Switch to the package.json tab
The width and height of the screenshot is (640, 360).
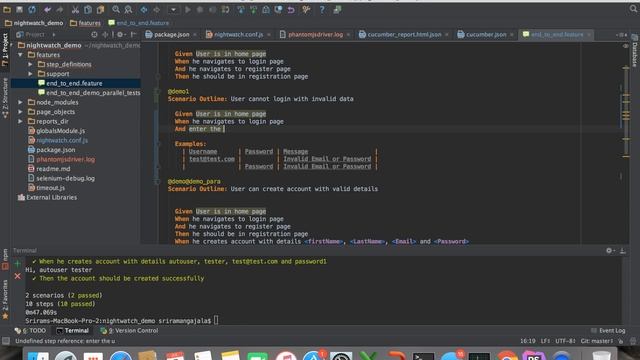click(x=171, y=35)
